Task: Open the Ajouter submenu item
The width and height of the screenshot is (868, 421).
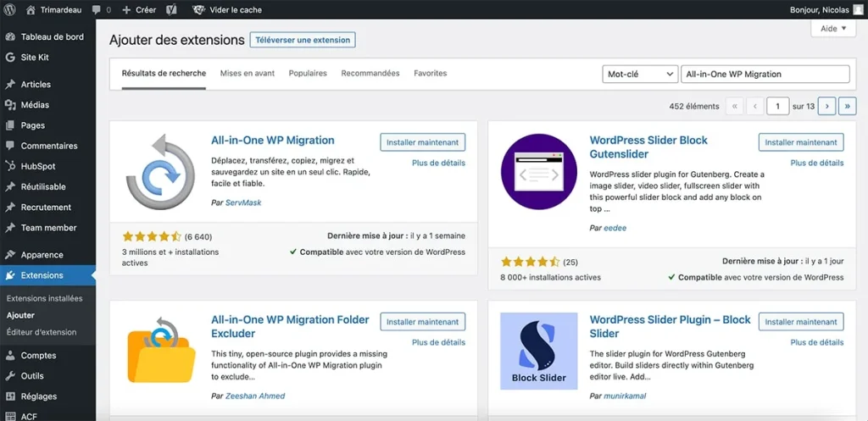Action: pyautogui.click(x=20, y=315)
